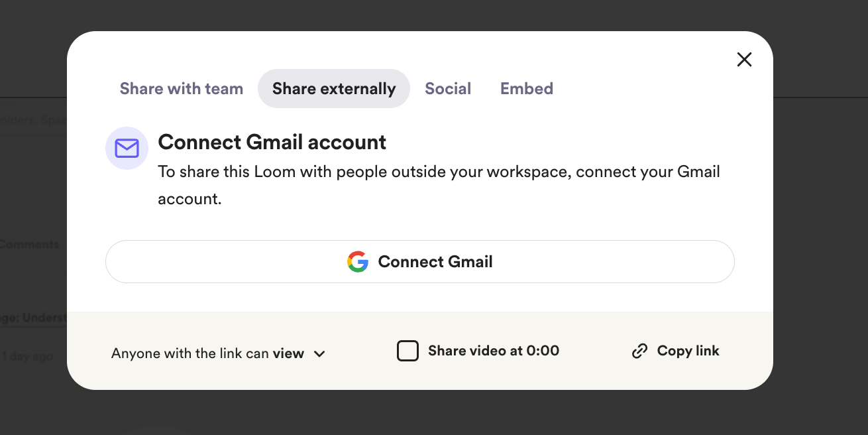Click the 'Connect Gmail account' heading

point(272,142)
